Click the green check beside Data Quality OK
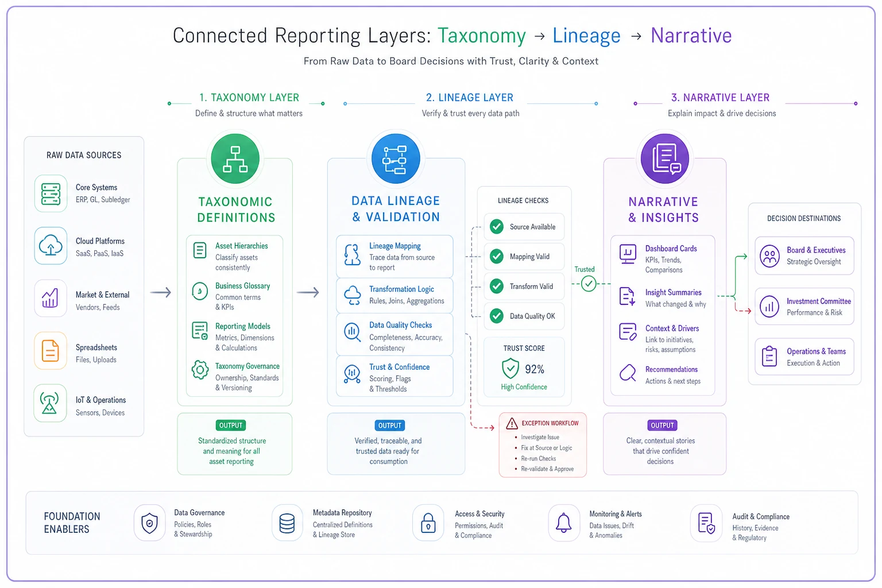Screen dimensions: 882x588 pyautogui.click(x=497, y=316)
